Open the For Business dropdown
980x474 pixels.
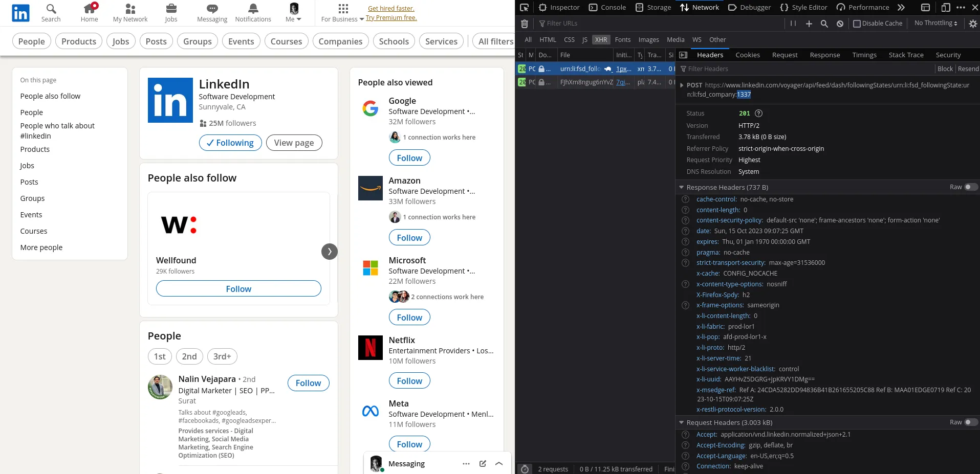343,13
